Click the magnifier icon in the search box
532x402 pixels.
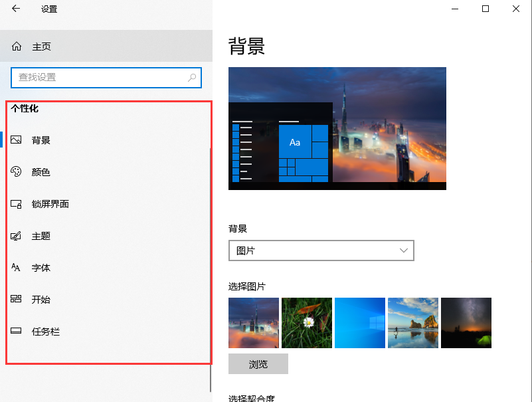tap(191, 78)
